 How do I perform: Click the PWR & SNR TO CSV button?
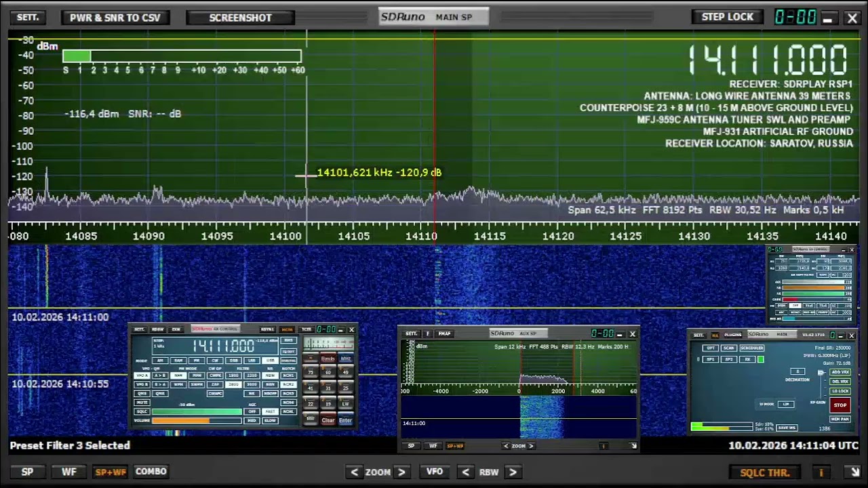pyautogui.click(x=115, y=18)
